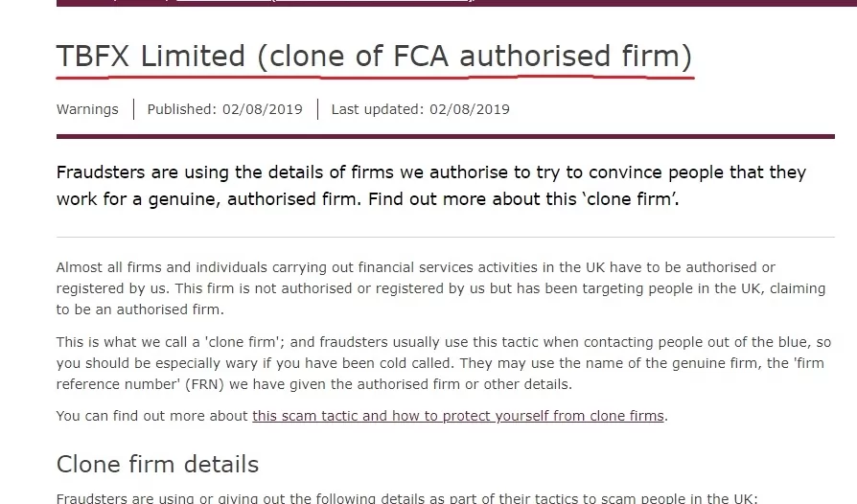Screen dimensions: 857x504
Task: Click the Clone firm details heading
Action: pos(157,464)
